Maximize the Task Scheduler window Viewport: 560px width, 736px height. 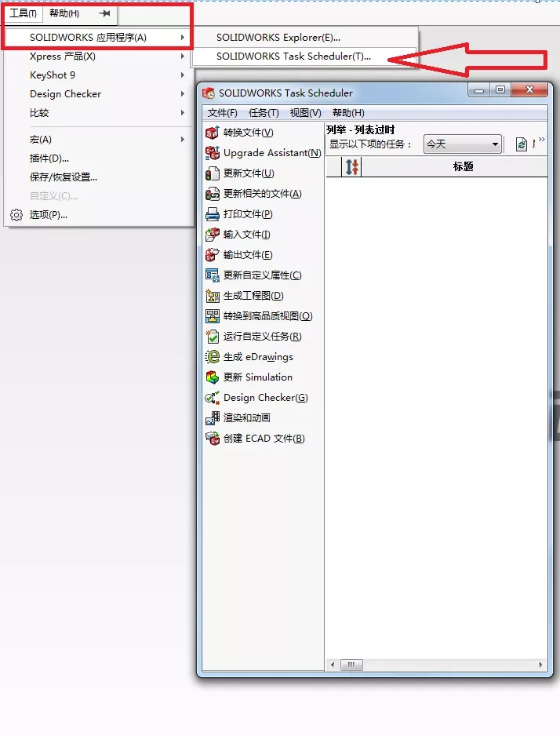click(x=500, y=90)
